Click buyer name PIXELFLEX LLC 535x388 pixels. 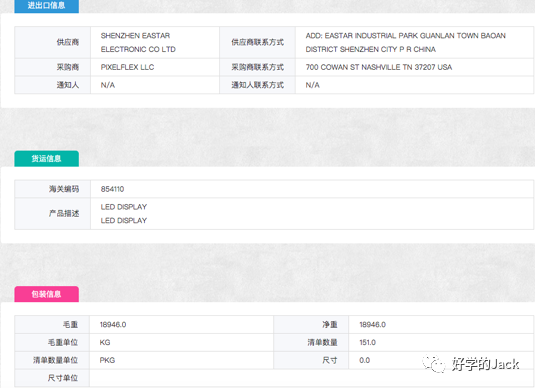coord(127,67)
